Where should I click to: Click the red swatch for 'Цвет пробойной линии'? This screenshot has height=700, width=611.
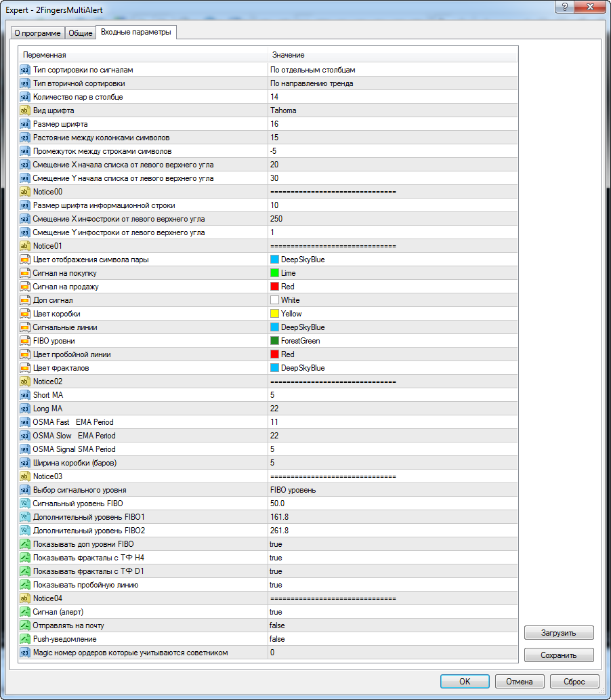274,354
